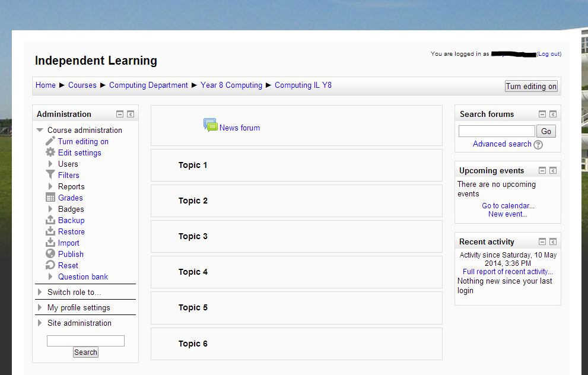588x375 pixels.
Task: Click the Grades table icon
Action: tap(50, 198)
